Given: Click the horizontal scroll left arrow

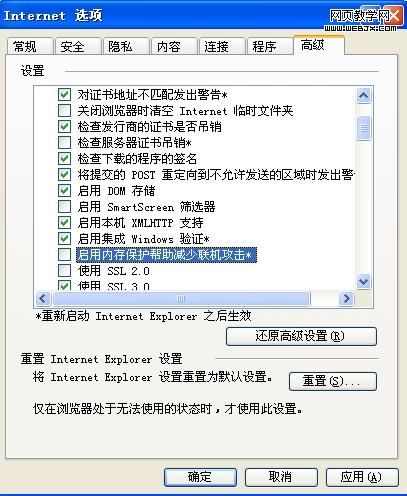Looking at the screenshot, I should pos(43,298).
